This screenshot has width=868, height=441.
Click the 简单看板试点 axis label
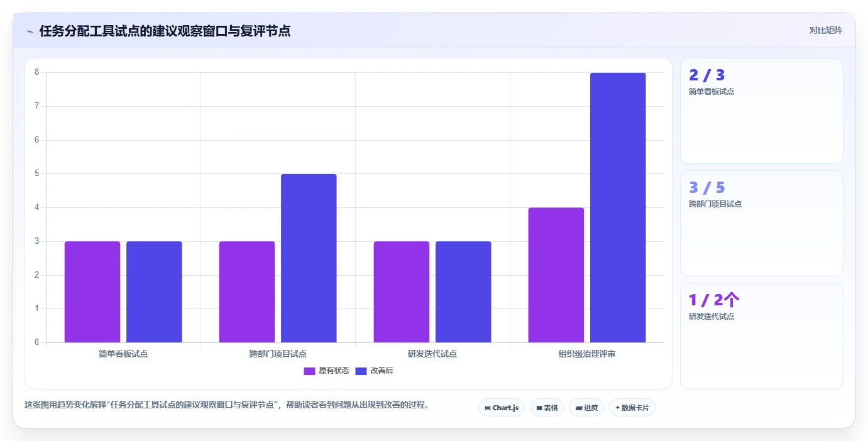pyautogui.click(x=123, y=354)
